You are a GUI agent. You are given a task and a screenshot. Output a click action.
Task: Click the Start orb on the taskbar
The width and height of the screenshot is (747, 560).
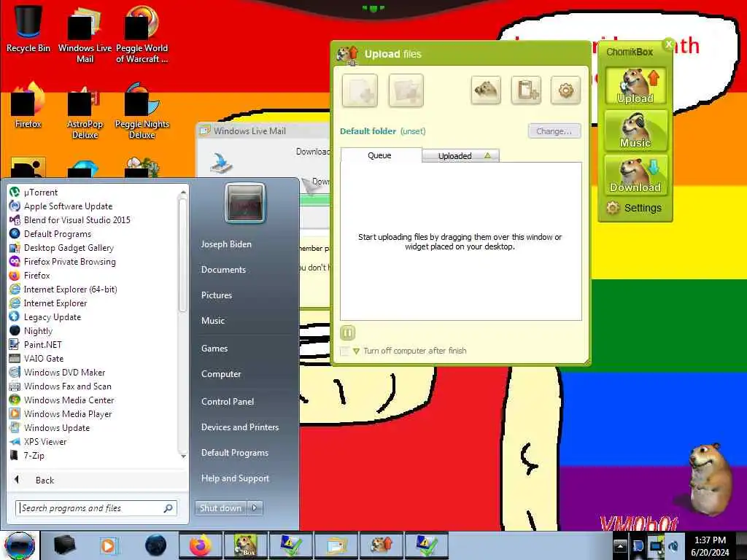click(20, 545)
